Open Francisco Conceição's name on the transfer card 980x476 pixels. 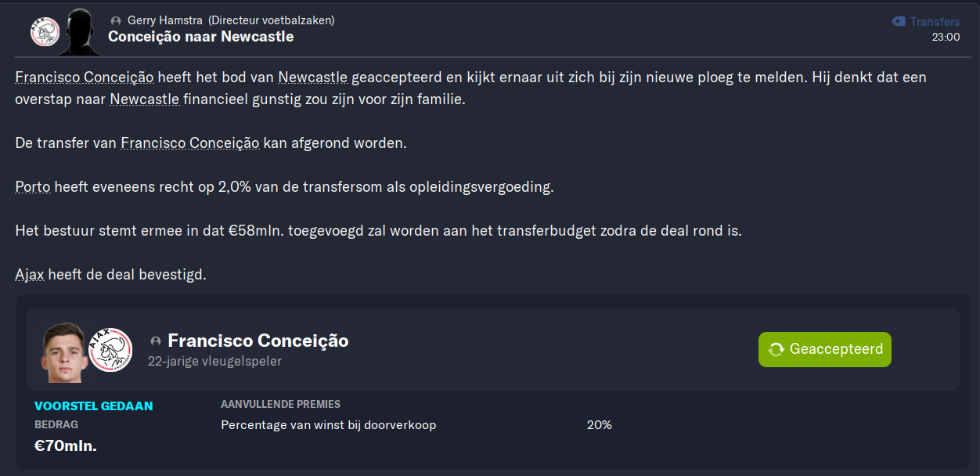pyautogui.click(x=258, y=341)
